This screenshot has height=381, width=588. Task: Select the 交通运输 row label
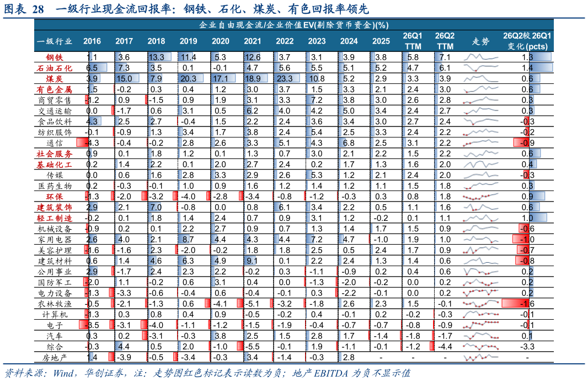tap(55, 111)
